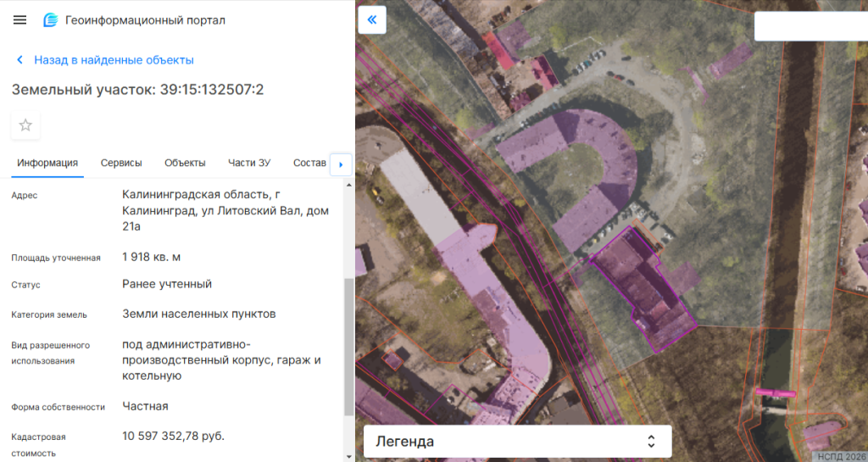Click the Геоинформационный портал title
868x462 pixels.
[145, 20]
